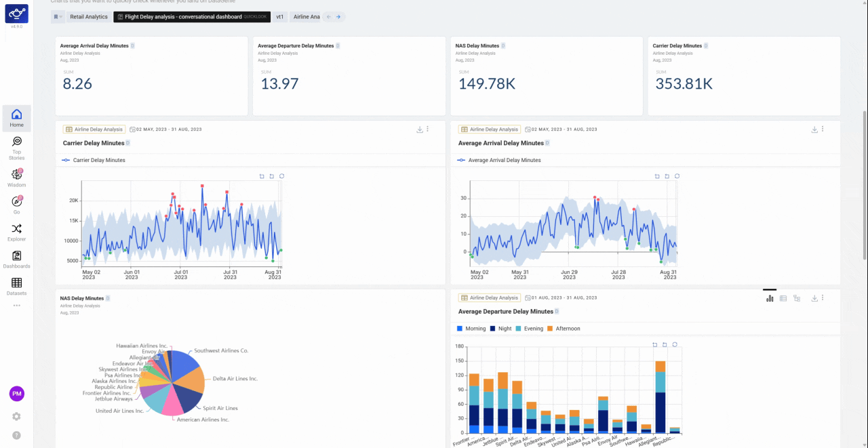Image resolution: width=868 pixels, height=448 pixels.
Task: Switch to the Airline Ana tab
Action: coord(306,17)
